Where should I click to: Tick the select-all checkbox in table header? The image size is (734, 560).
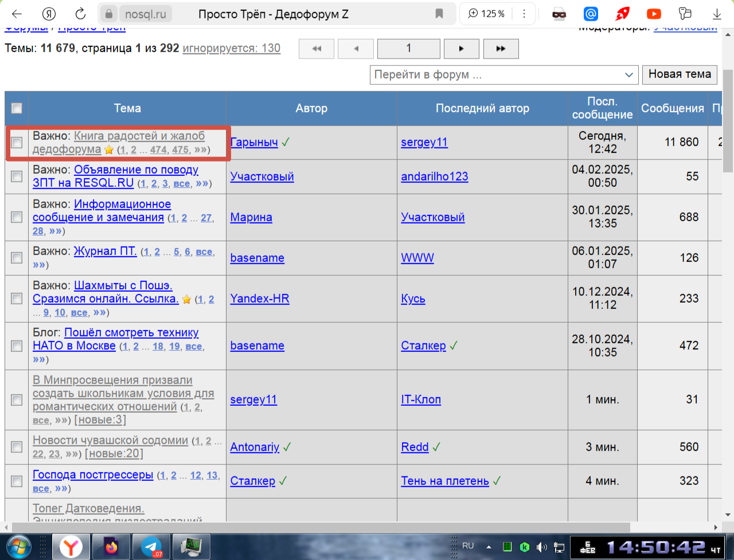tap(17, 108)
